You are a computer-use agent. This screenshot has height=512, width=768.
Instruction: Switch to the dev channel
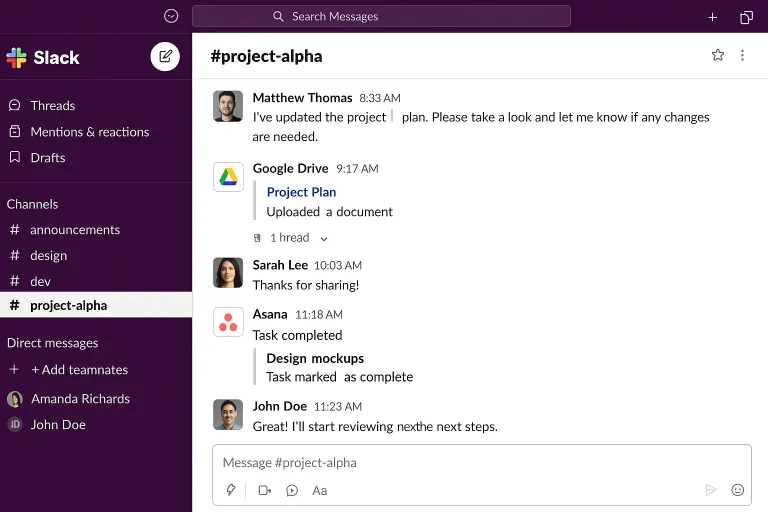(96, 281)
